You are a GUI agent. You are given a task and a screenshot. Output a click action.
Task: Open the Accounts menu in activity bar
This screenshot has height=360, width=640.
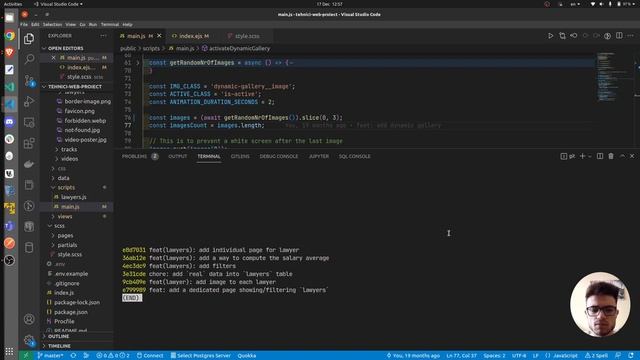pyautogui.click(x=29, y=319)
